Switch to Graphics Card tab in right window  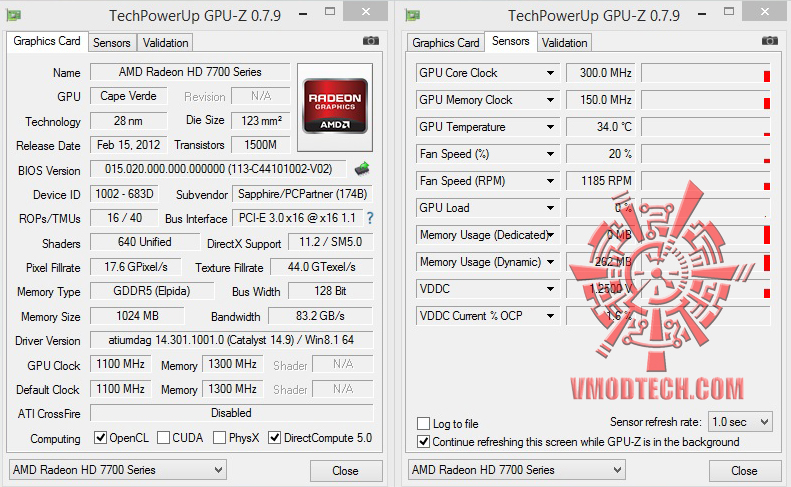(445, 43)
